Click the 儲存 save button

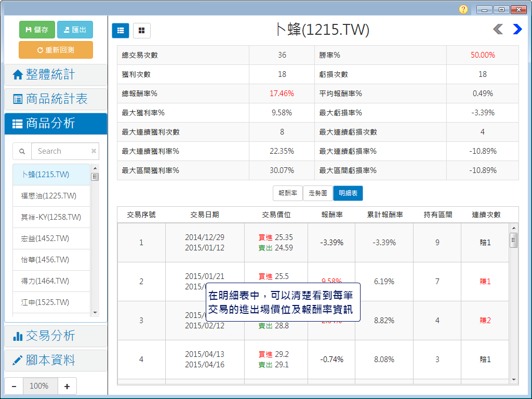[x=37, y=30]
